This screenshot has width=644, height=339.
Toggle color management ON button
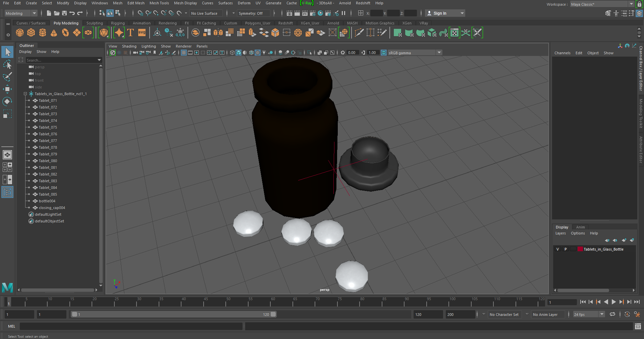(384, 53)
